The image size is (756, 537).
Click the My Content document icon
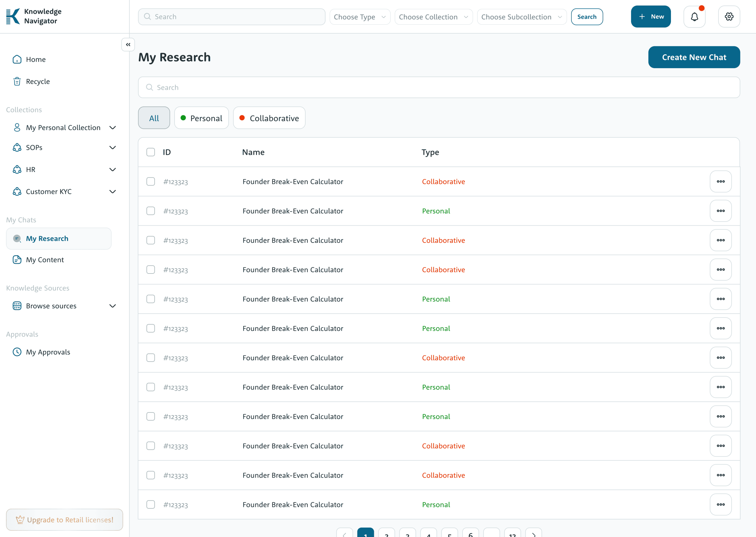point(17,260)
